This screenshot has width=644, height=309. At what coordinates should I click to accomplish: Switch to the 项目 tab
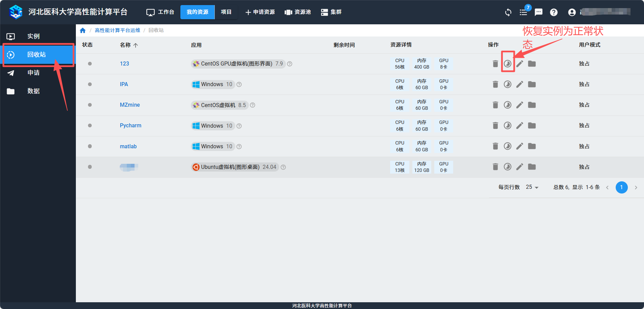(x=226, y=12)
